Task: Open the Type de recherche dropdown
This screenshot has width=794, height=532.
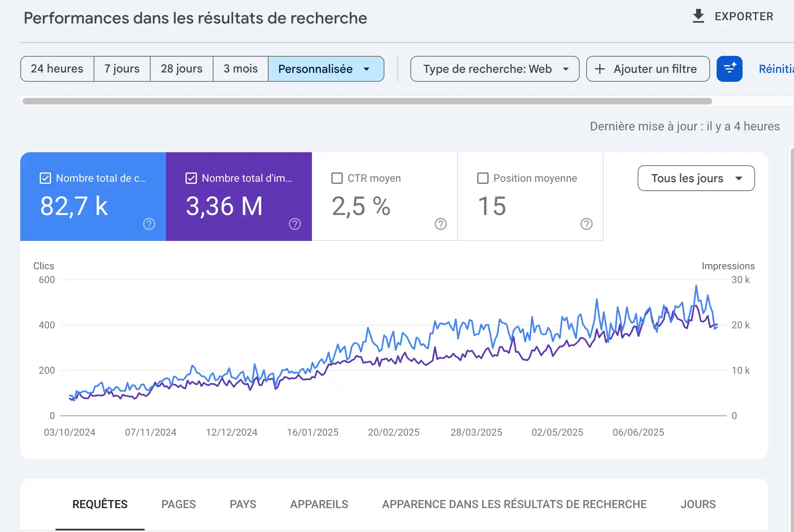Action: click(x=494, y=69)
